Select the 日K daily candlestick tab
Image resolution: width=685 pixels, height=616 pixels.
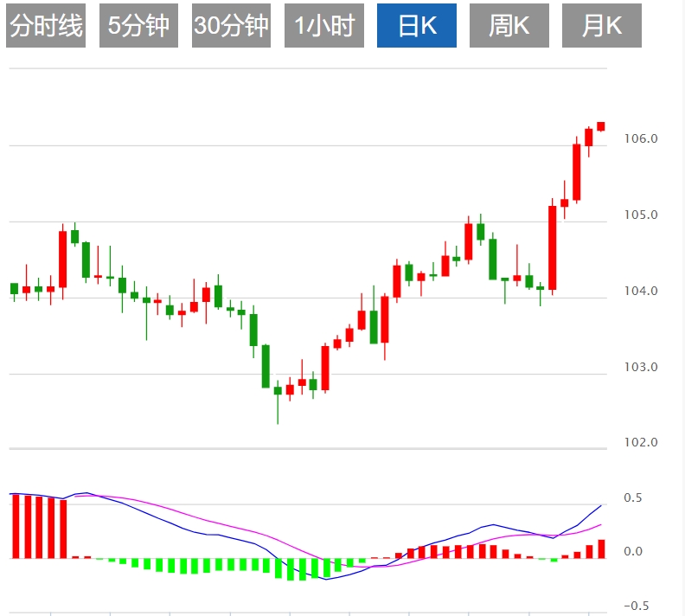[x=417, y=26]
